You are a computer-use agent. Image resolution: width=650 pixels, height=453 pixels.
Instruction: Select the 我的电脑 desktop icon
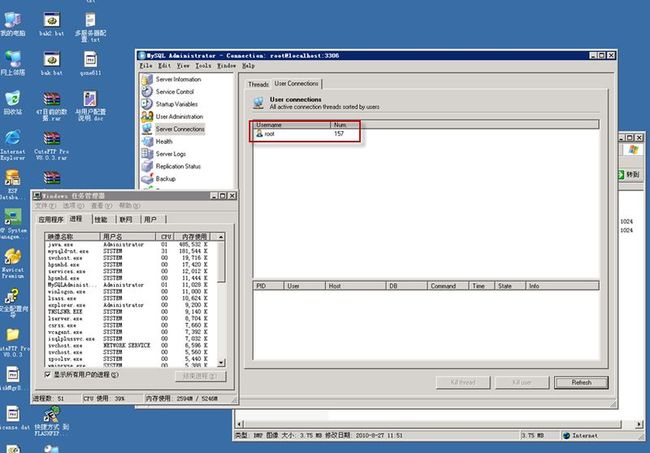pyautogui.click(x=12, y=24)
